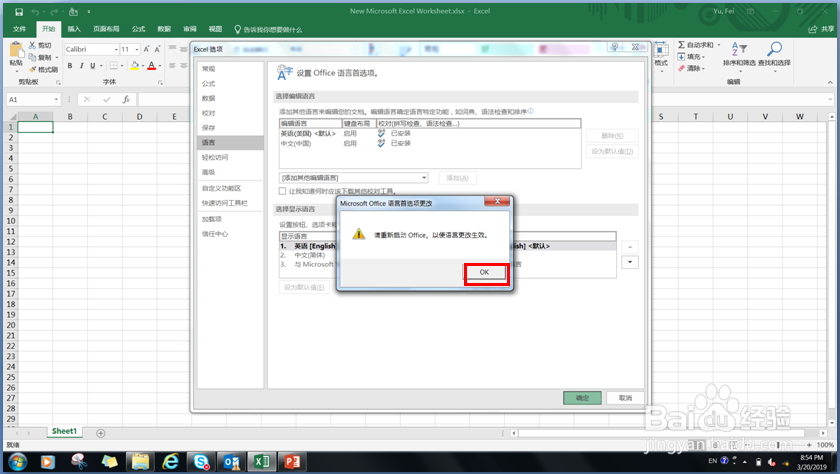Expand the formula bar chevron
Screen dimensions: 840x474
click(x=830, y=99)
